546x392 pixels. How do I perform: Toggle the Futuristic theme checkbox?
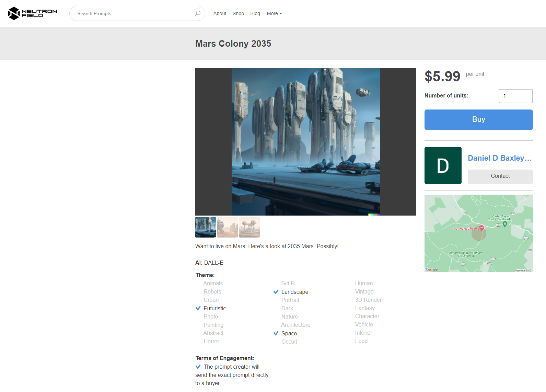point(198,308)
